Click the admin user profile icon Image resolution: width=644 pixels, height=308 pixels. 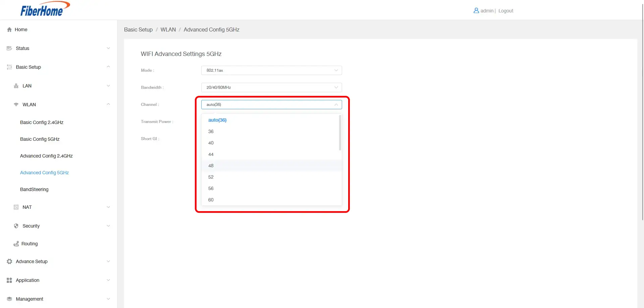[476, 11]
